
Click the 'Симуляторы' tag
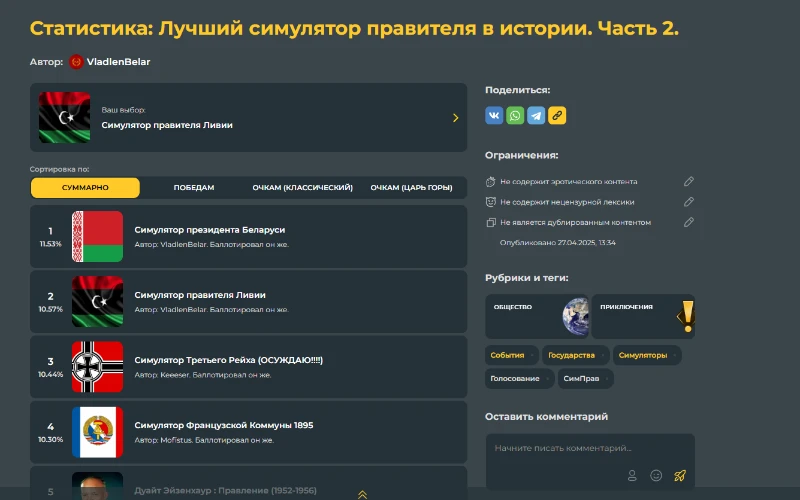(642, 355)
